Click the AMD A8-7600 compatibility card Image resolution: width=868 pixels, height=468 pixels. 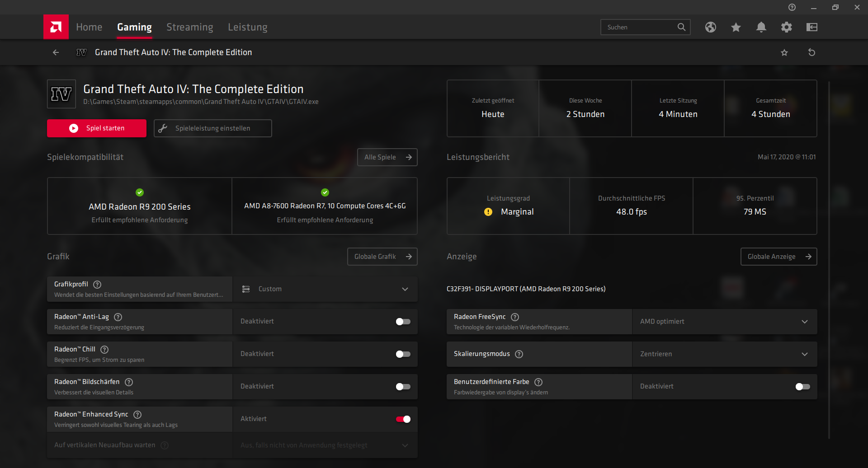[325, 206]
